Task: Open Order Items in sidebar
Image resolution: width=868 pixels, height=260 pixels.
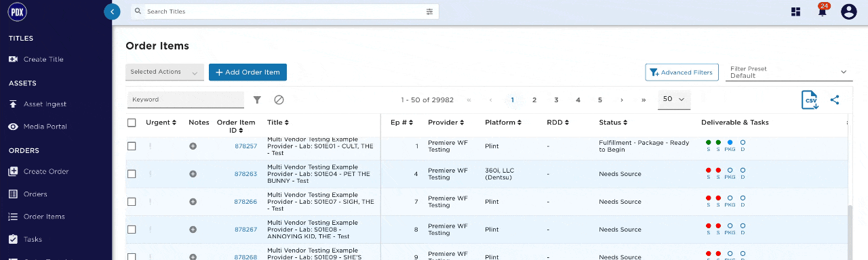Action: click(44, 217)
